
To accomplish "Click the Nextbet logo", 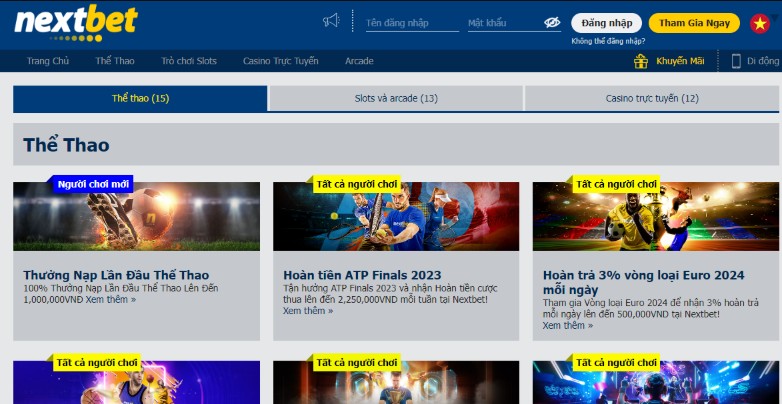I will point(76,22).
